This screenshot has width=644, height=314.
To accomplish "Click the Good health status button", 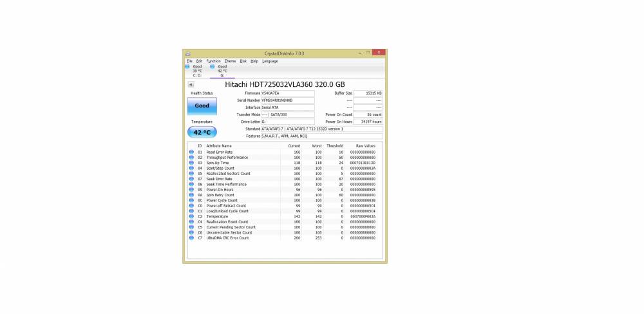I will tap(202, 106).
